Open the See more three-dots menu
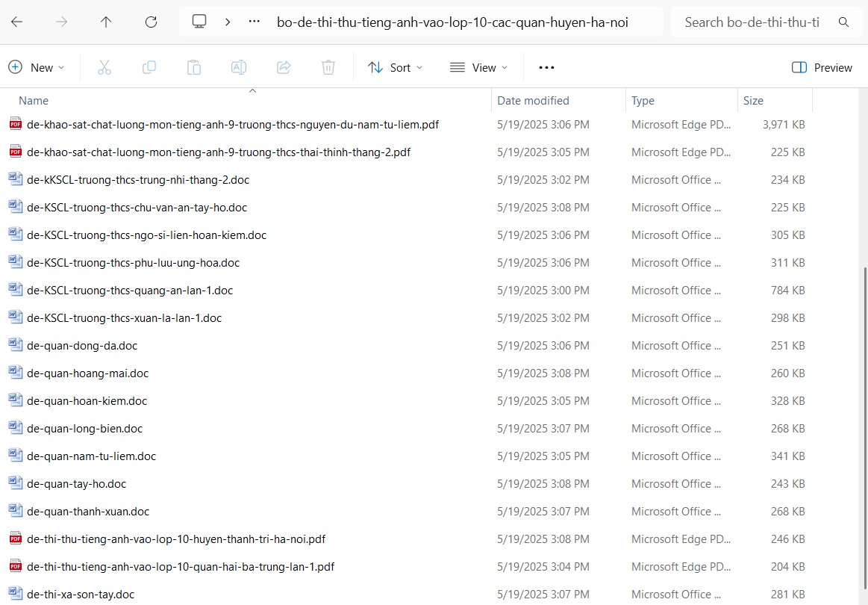Viewport: 868px width, 605px height. [546, 67]
